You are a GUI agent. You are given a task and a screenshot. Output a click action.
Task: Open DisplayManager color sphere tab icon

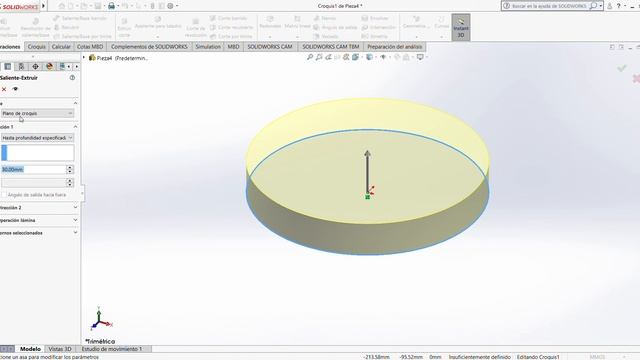click(49, 67)
